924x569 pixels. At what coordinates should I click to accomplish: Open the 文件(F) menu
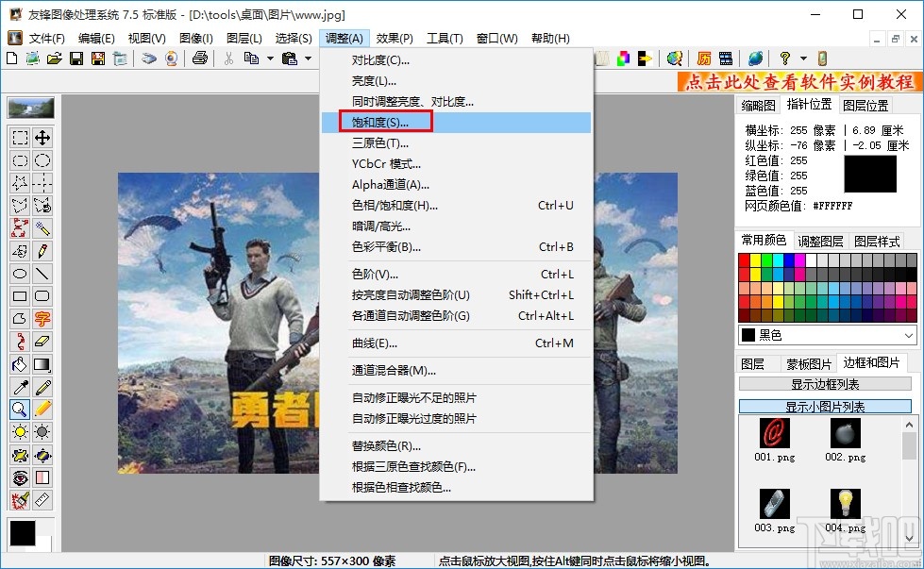pyautogui.click(x=46, y=39)
